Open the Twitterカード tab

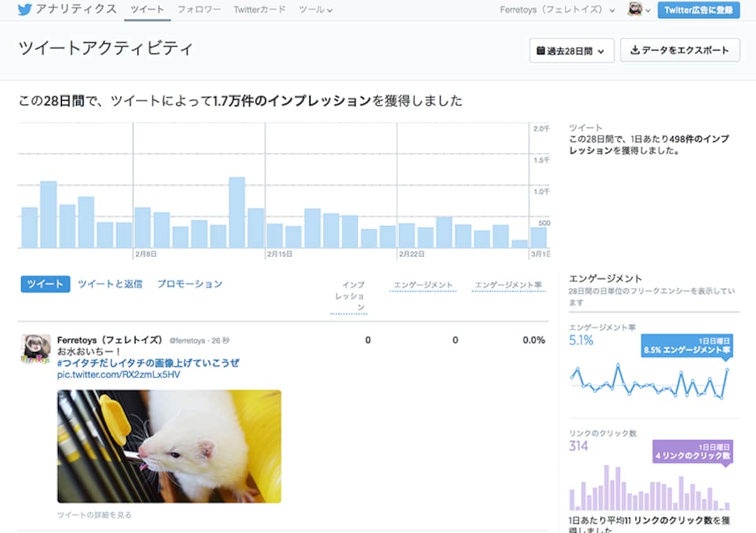tap(260, 9)
